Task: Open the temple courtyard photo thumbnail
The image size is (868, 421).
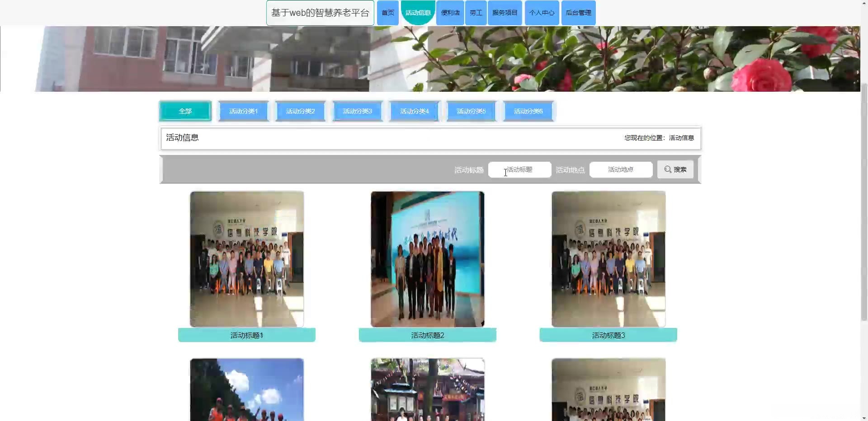Action: pos(428,390)
